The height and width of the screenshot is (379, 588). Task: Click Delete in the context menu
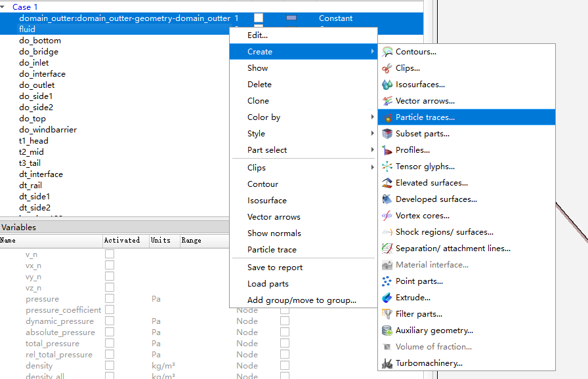(x=259, y=85)
